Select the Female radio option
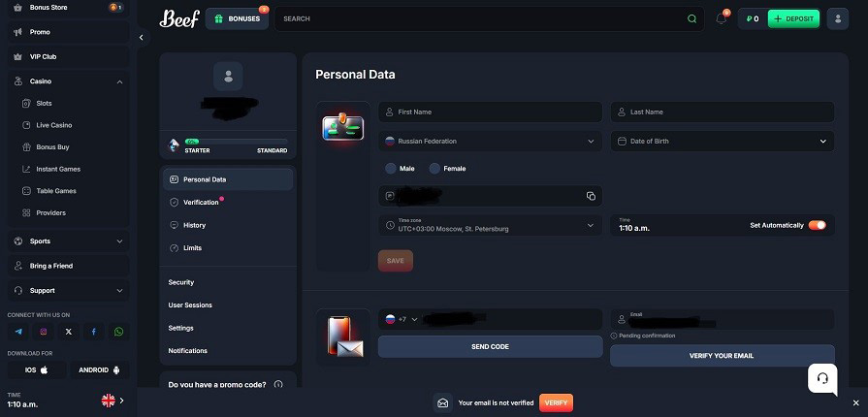868x417 pixels. [x=435, y=169]
